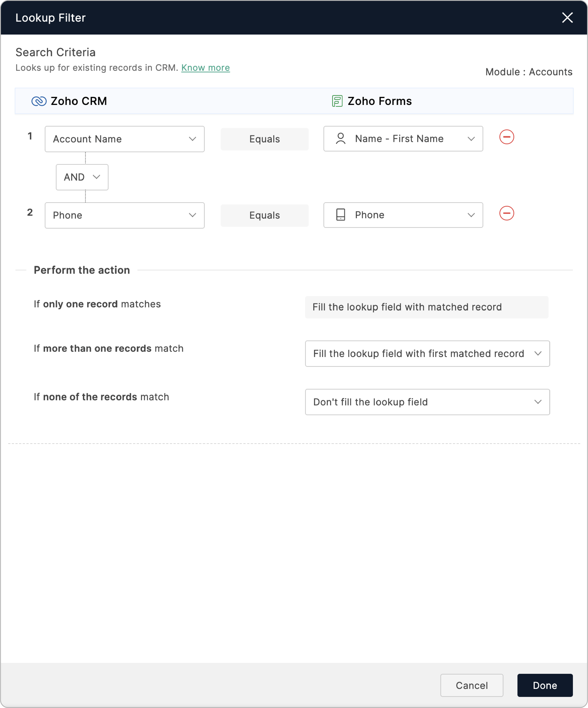Click the Done button
This screenshot has height=708, width=588.
(x=545, y=685)
